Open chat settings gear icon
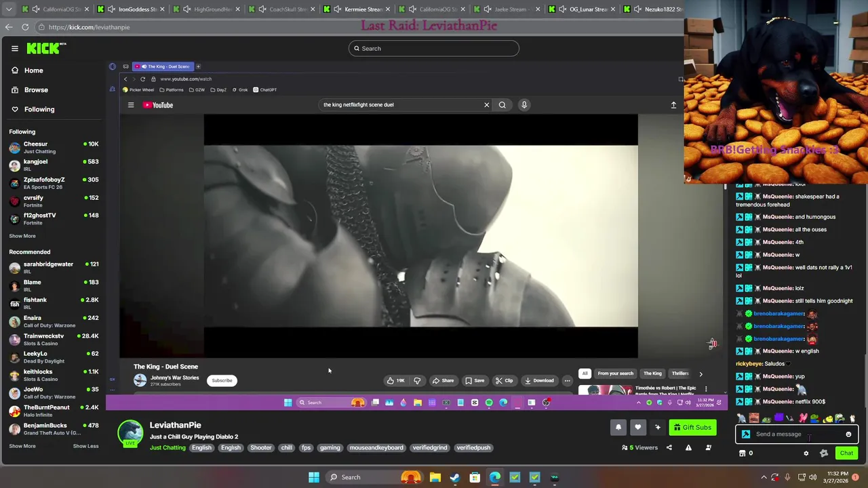The width and height of the screenshot is (868, 488). pos(806,453)
